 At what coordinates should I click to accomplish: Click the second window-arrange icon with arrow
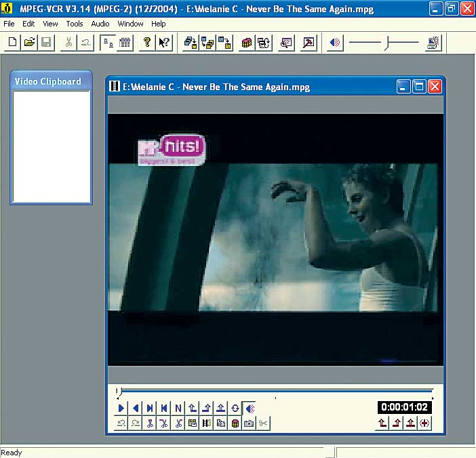pos(207,43)
